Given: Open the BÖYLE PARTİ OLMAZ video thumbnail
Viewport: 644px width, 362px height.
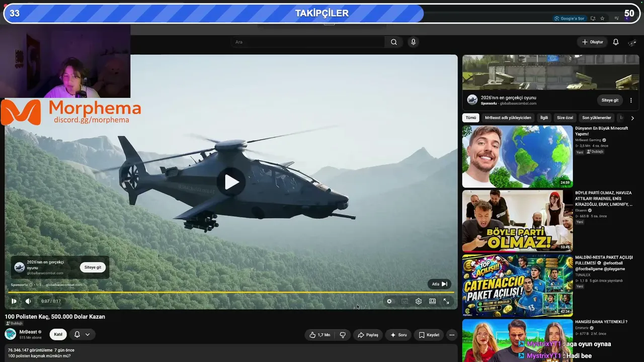Looking at the screenshot, I should click(517, 221).
